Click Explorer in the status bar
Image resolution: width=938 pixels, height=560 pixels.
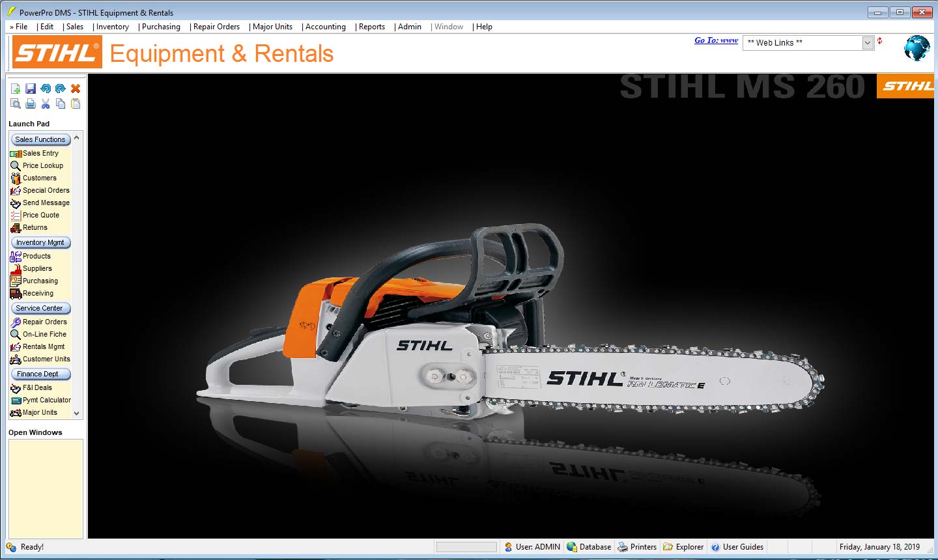(x=683, y=547)
